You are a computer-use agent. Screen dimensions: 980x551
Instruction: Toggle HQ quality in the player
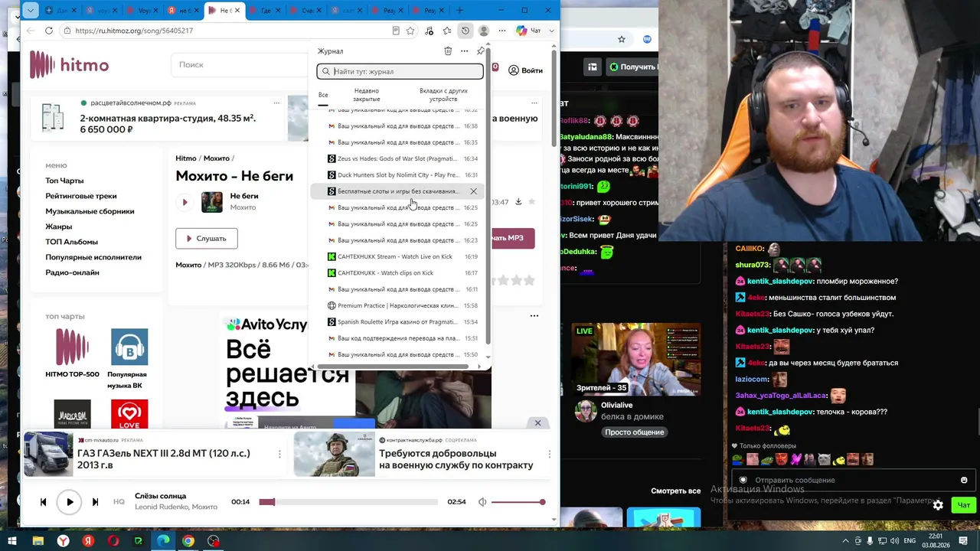point(119,502)
